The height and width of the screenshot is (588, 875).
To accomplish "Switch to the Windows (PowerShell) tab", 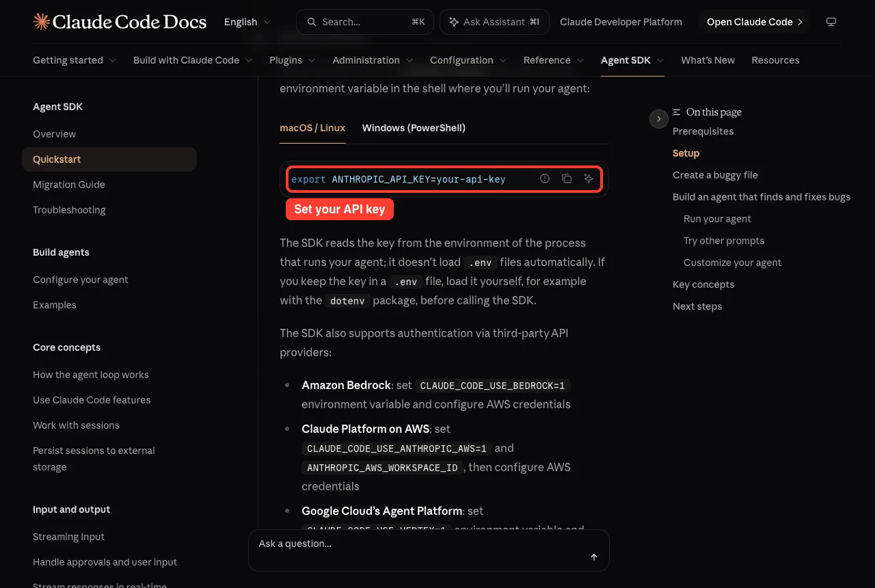I will tap(414, 128).
